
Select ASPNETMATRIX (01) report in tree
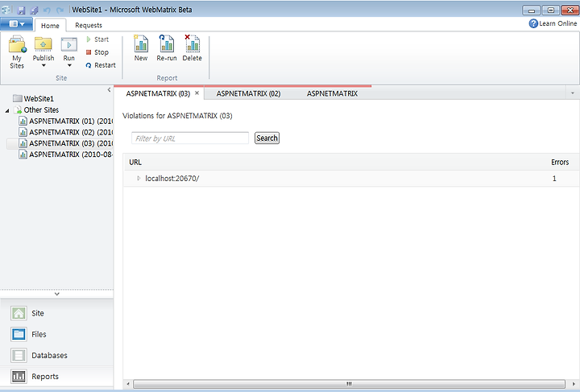pos(66,122)
